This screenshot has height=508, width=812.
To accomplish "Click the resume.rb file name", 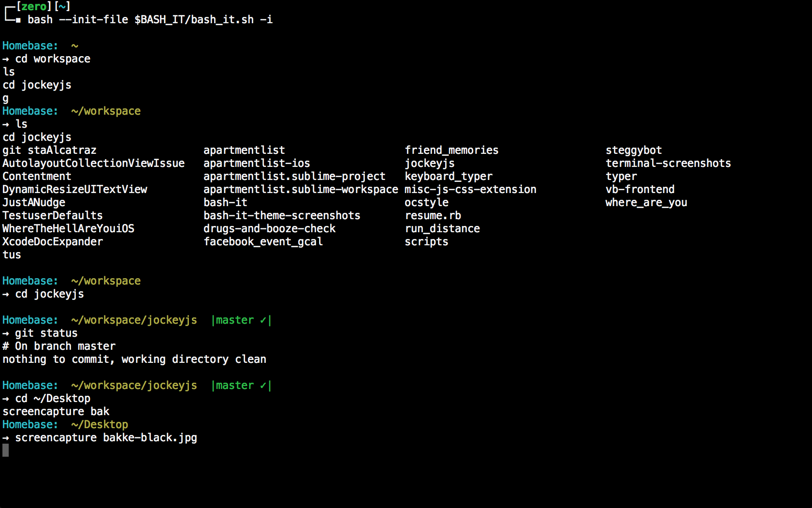I will 433,215.
